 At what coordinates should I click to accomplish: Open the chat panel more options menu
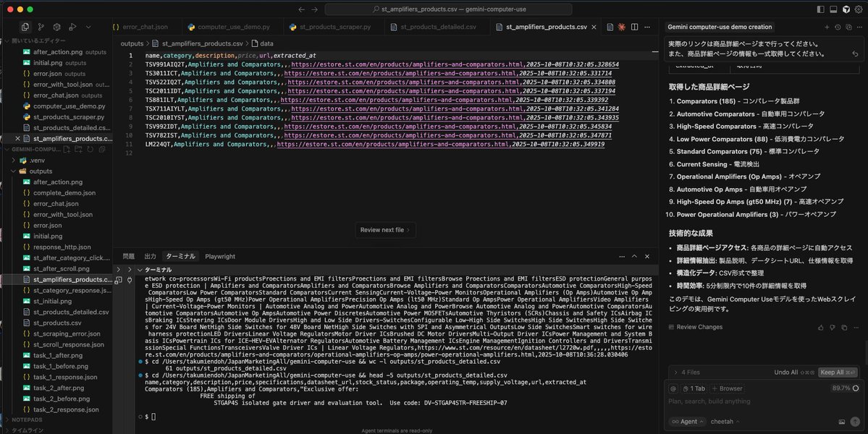click(860, 27)
